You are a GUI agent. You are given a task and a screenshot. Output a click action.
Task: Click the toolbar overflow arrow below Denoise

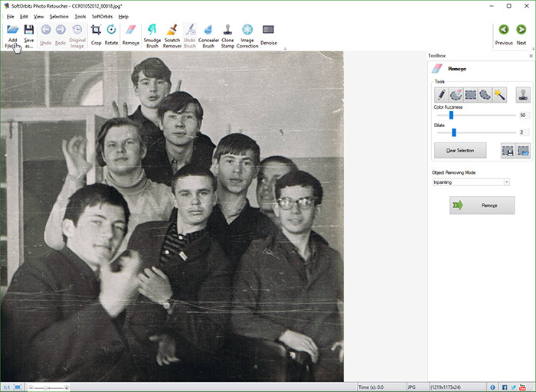[285, 49]
